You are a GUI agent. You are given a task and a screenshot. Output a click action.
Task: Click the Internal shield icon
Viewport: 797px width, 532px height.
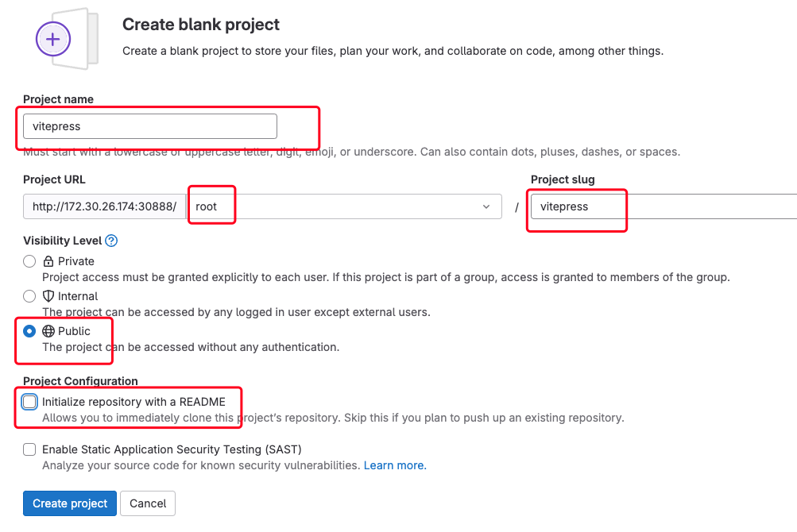coord(48,296)
